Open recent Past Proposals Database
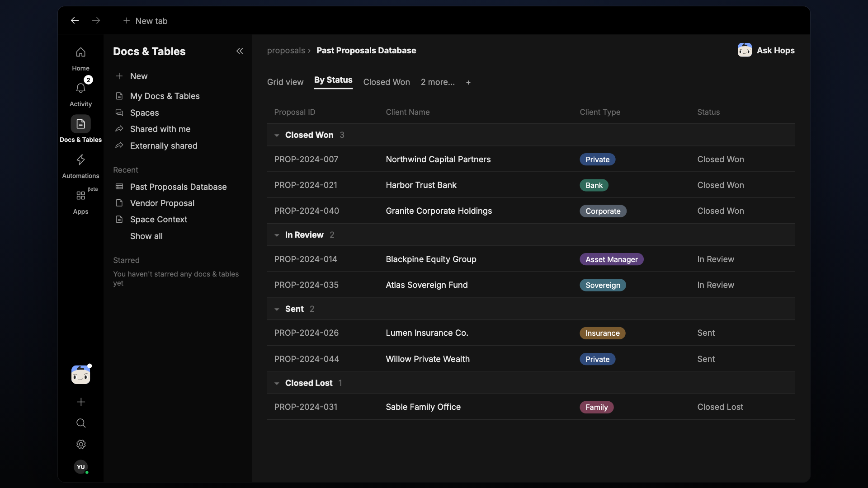Image resolution: width=868 pixels, height=488 pixels. point(178,187)
